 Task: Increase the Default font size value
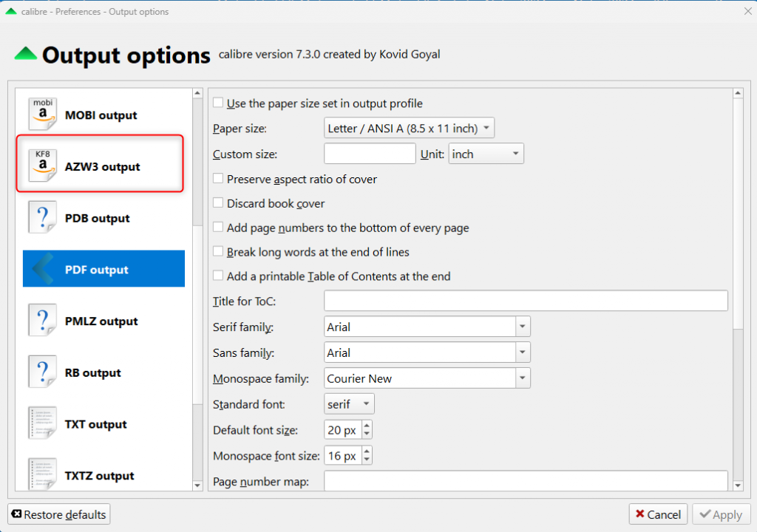point(367,426)
